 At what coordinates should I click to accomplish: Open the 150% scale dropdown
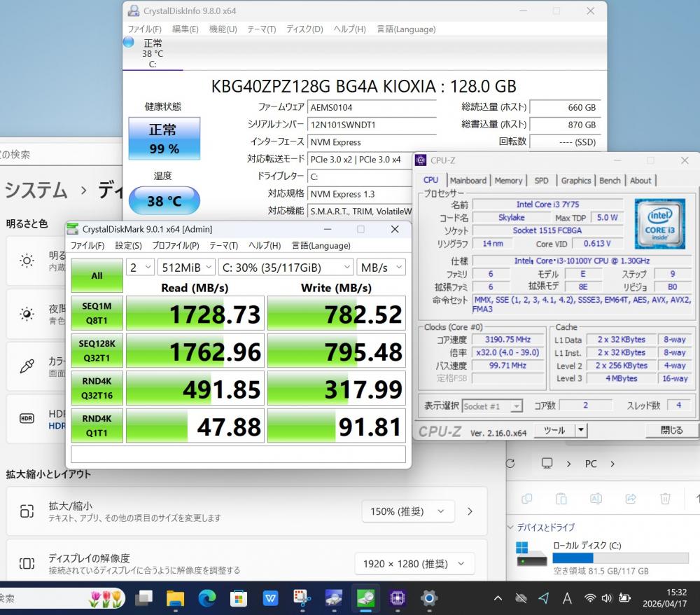[407, 511]
